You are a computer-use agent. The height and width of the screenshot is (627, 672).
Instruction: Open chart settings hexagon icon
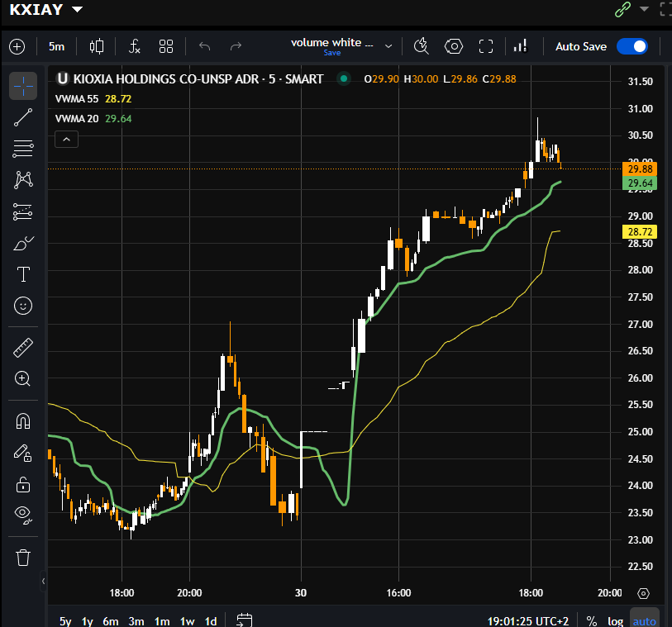[x=454, y=46]
